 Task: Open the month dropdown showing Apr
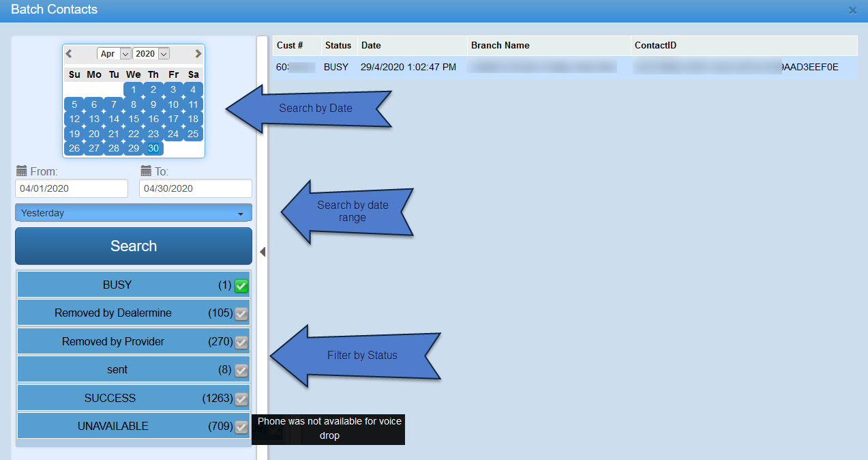point(114,54)
